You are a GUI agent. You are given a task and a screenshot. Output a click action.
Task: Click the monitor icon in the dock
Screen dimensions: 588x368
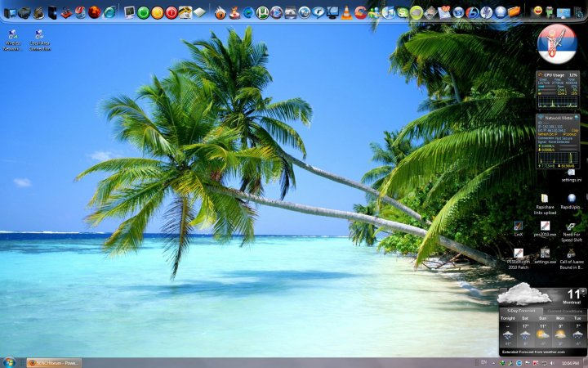click(x=129, y=13)
